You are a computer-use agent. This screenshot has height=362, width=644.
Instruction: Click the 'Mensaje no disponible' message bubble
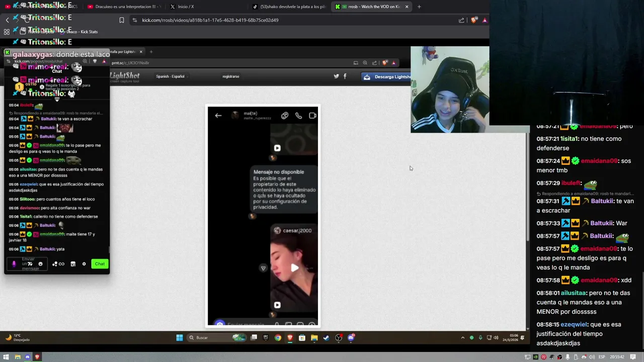point(285,189)
